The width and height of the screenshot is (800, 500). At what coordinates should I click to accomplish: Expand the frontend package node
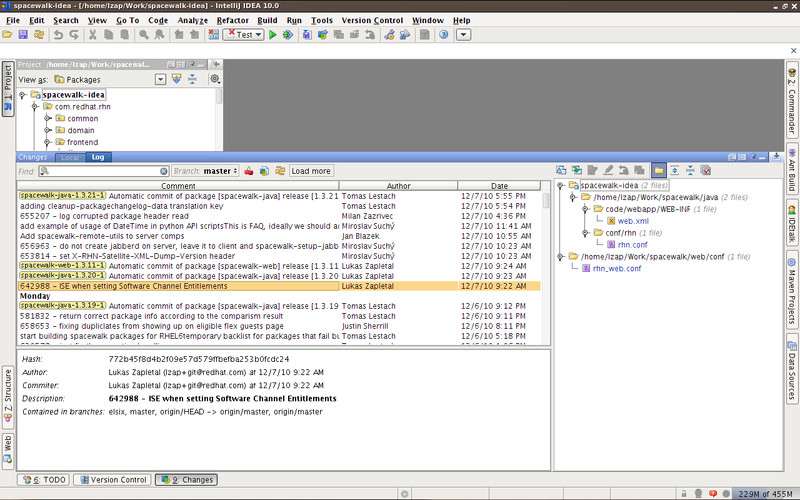click(47, 142)
